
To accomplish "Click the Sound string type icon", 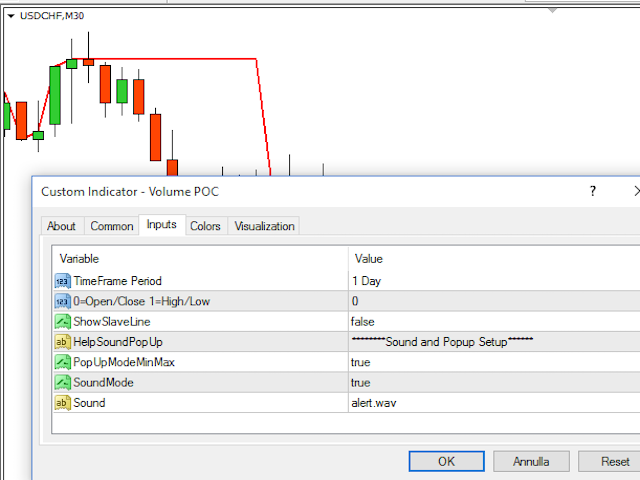I will (x=62, y=403).
